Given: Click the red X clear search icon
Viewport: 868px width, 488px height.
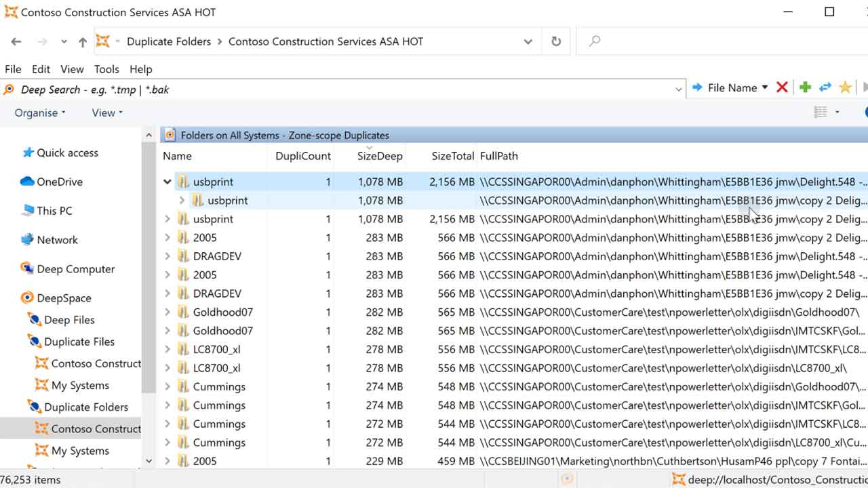Looking at the screenshot, I should pos(782,87).
